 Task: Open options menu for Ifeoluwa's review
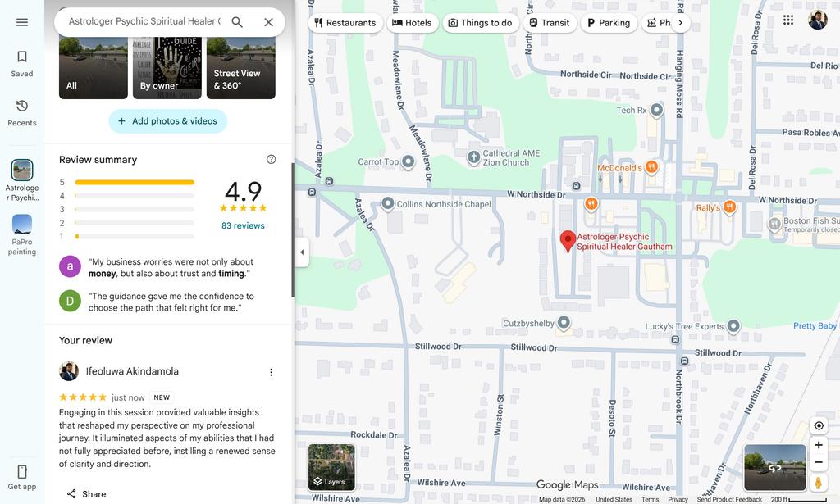(x=271, y=372)
